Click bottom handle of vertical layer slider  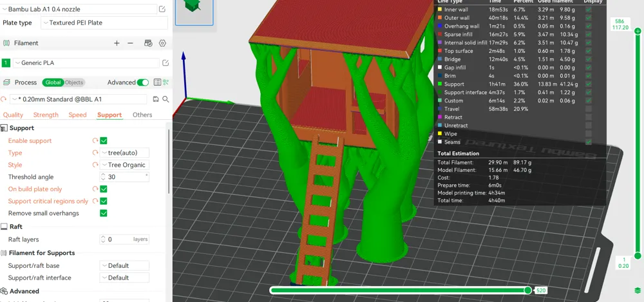pos(638,256)
